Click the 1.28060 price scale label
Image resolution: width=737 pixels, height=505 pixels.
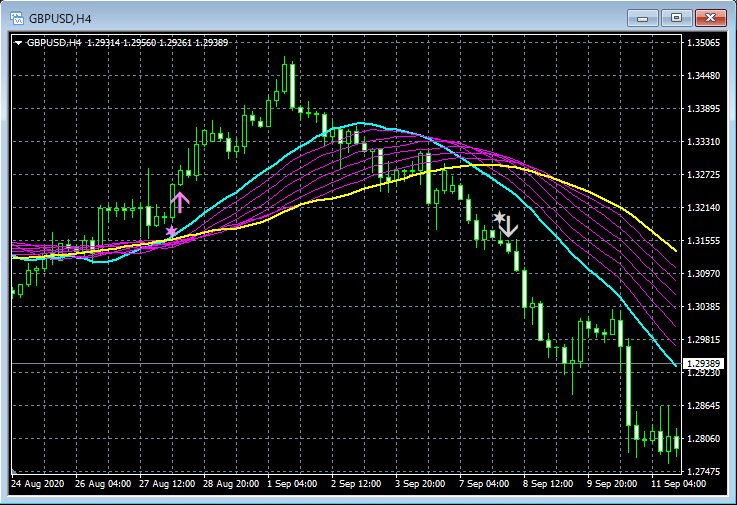703,438
